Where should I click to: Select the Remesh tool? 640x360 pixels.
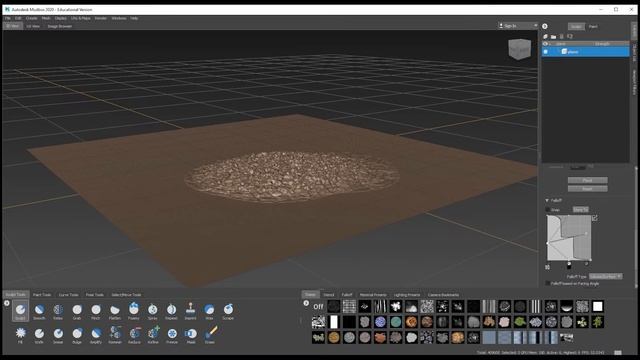(x=115, y=335)
